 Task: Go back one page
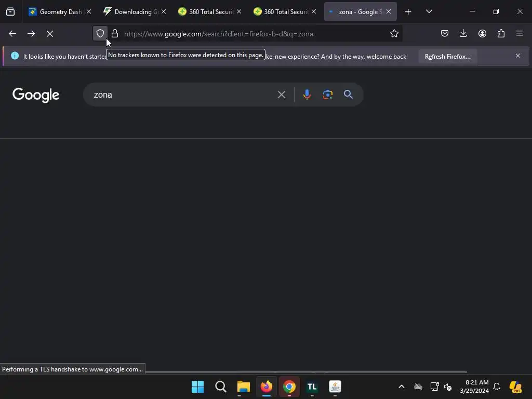pyautogui.click(x=12, y=34)
